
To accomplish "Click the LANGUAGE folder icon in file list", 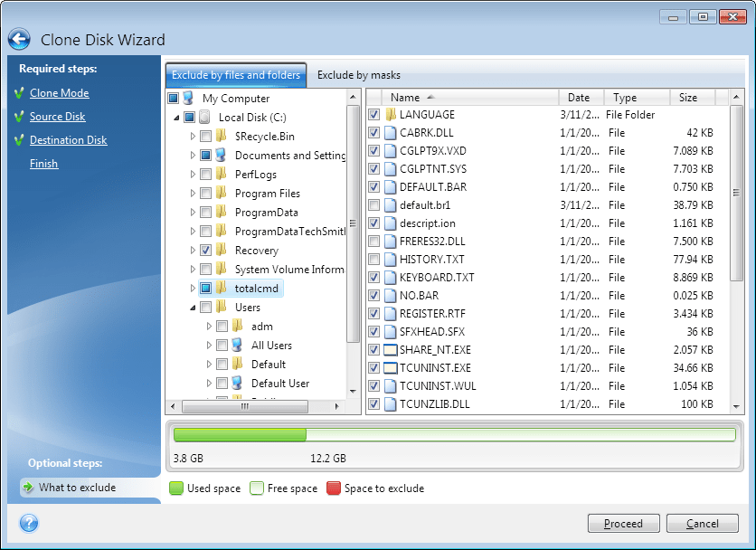I will pos(391,115).
